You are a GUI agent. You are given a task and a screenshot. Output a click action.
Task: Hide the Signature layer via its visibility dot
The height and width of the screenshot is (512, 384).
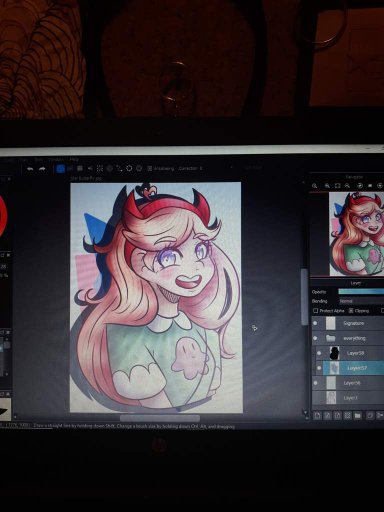315,323
